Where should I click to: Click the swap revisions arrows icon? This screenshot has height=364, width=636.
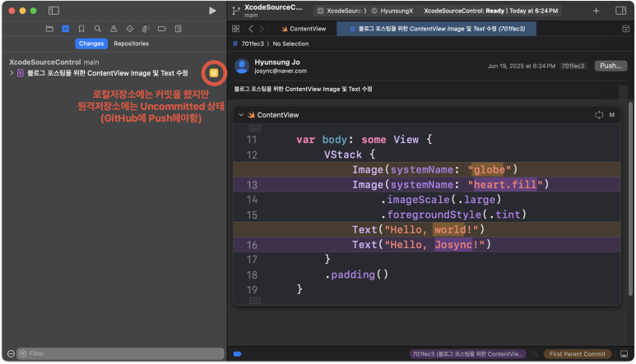pos(535,354)
